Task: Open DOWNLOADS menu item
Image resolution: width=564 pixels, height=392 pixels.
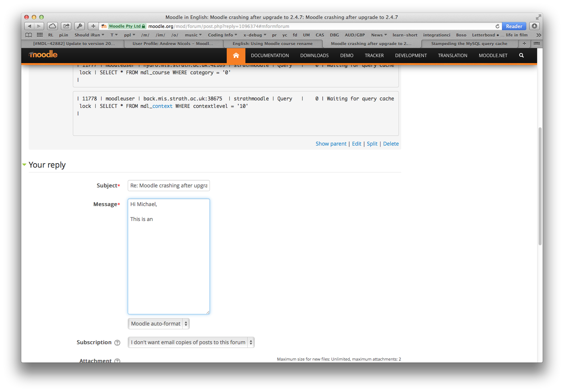Action: pyautogui.click(x=314, y=56)
